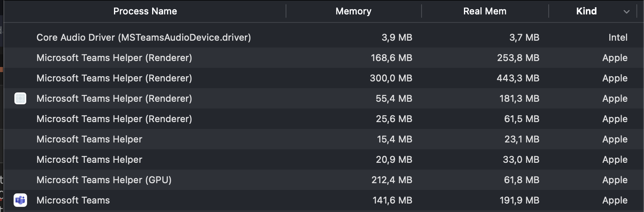Viewport: 644px width, 212px height.
Task: Click the 61,8 MB real memory value
Action: click(x=522, y=180)
